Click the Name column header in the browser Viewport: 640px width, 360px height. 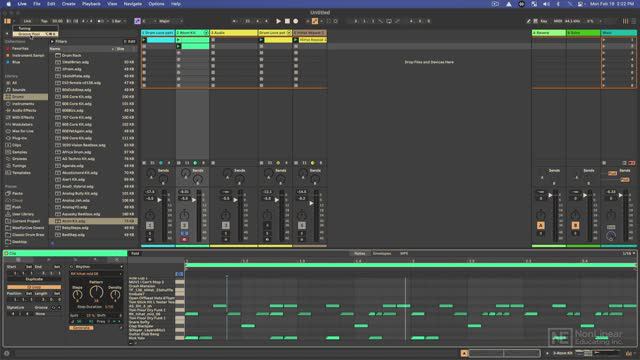pyautogui.click(x=55, y=49)
